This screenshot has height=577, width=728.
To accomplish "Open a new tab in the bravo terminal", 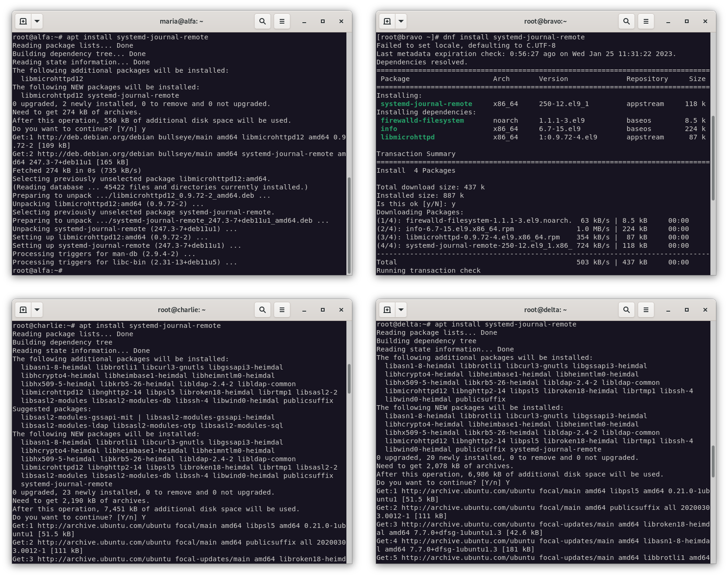I will (x=387, y=21).
